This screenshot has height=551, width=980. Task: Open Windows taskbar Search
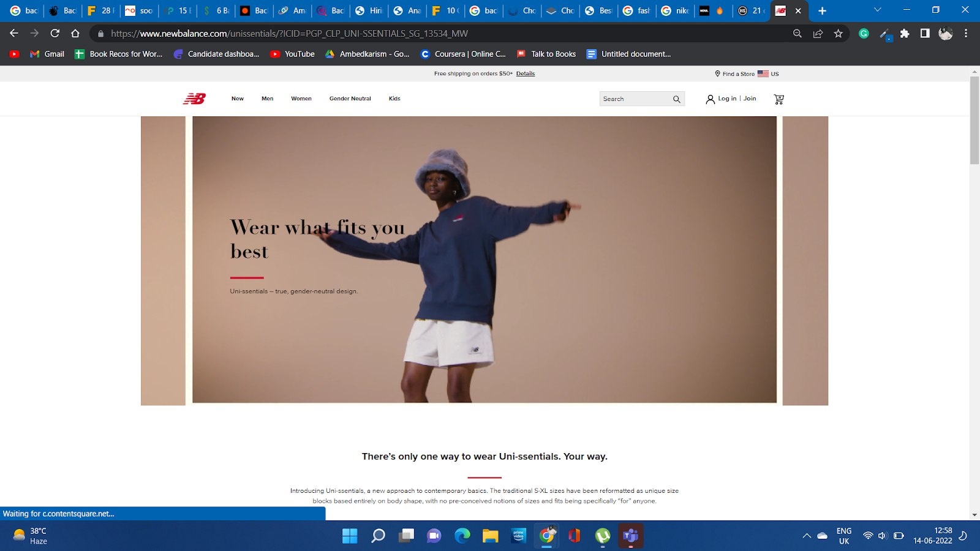pos(379,536)
